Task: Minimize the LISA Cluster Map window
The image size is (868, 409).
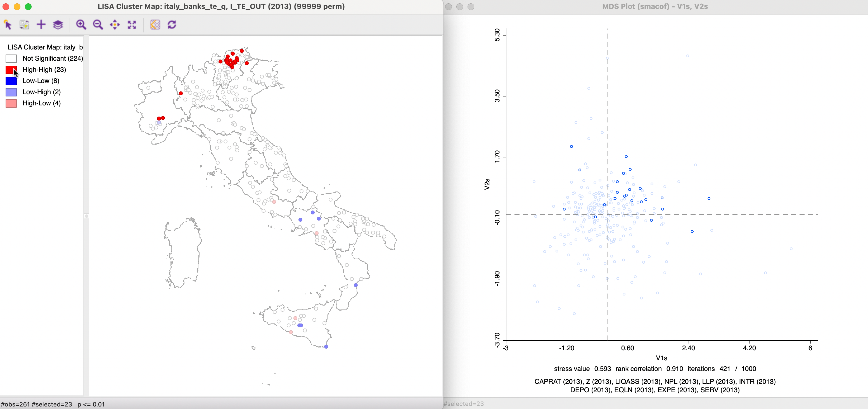Action: point(17,6)
